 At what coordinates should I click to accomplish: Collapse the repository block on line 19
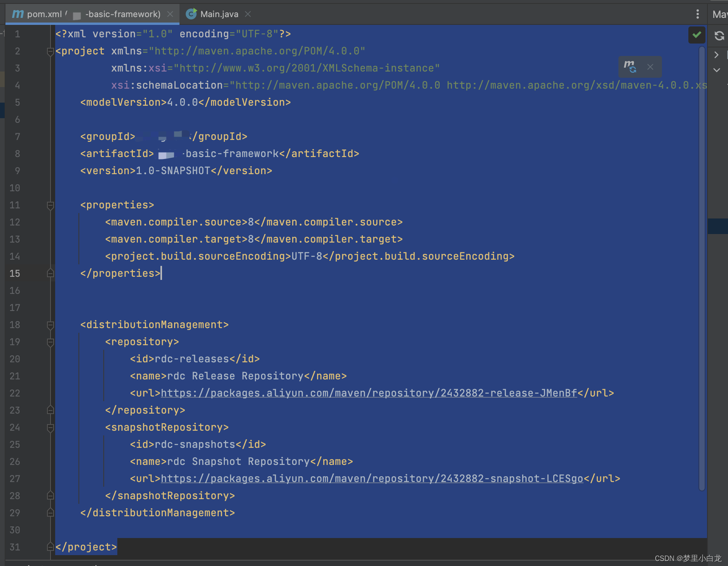[50, 342]
